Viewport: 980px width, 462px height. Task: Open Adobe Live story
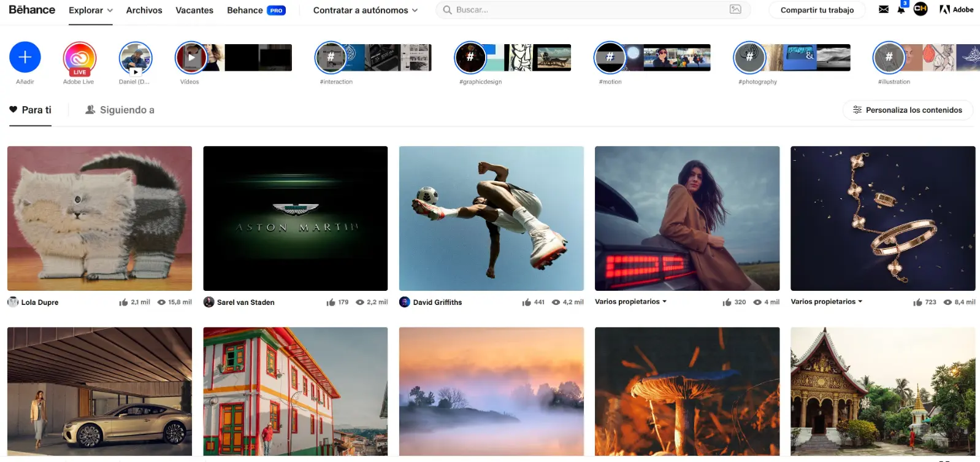[79, 58]
